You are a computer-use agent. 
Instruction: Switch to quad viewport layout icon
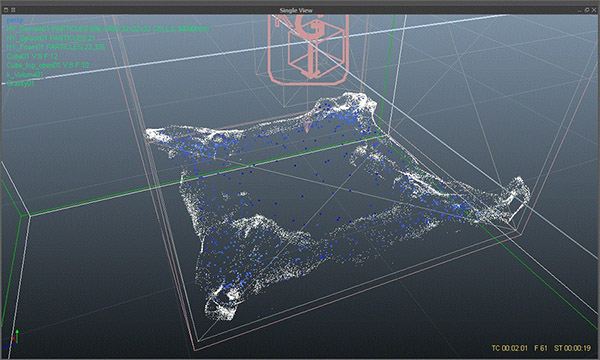coord(13,10)
